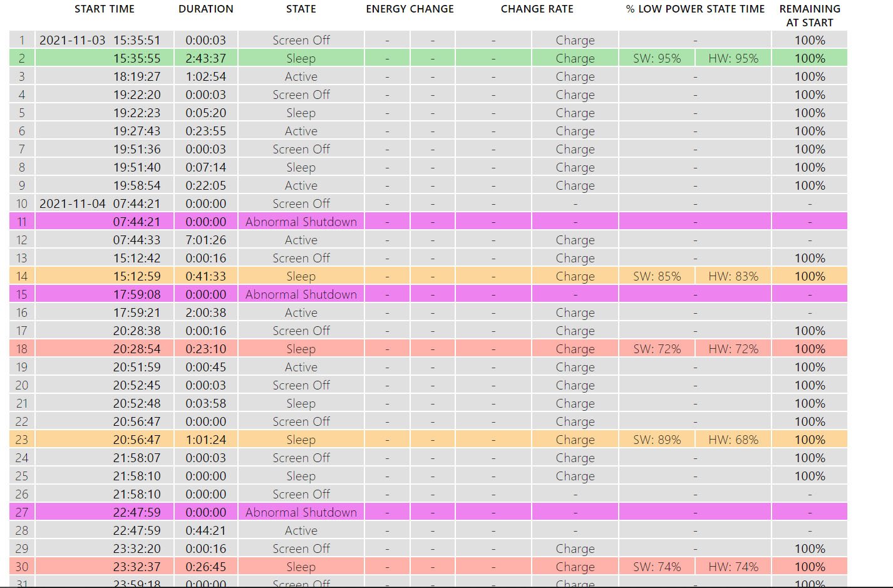Click HW: 68% in row 23

click(x=733, y=440)
